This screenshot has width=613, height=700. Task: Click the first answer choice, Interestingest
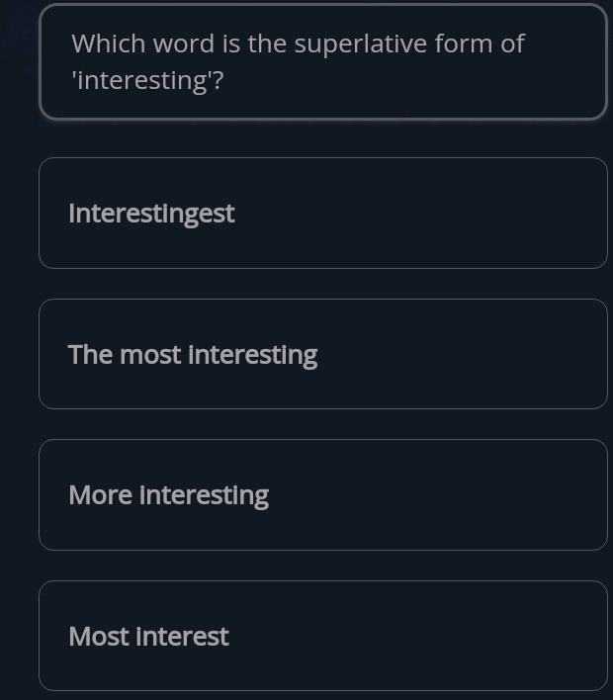click(322, 214)
